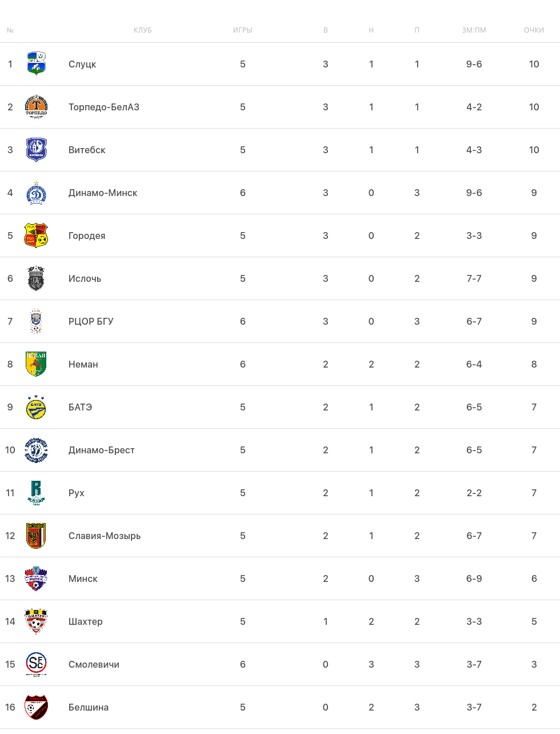Screen dimensions: 560x734
Task: Click the Минск team name
Action: (x=83, y=579)
